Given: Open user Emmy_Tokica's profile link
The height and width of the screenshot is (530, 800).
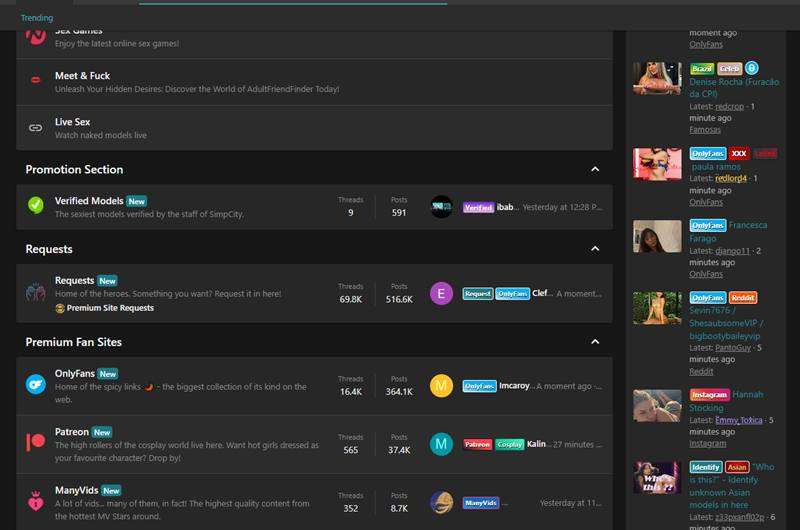Looking at the screenshot, I should tap(739, 420).
